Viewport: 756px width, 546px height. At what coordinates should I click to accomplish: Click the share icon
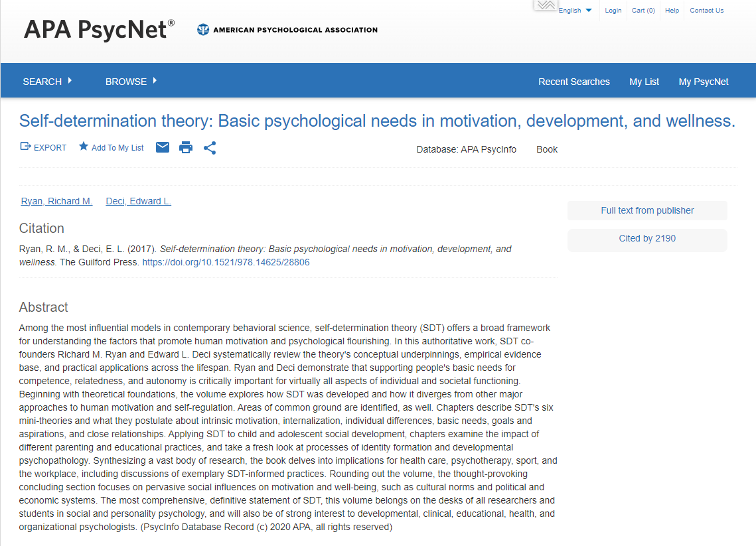[x=210, y=147]
